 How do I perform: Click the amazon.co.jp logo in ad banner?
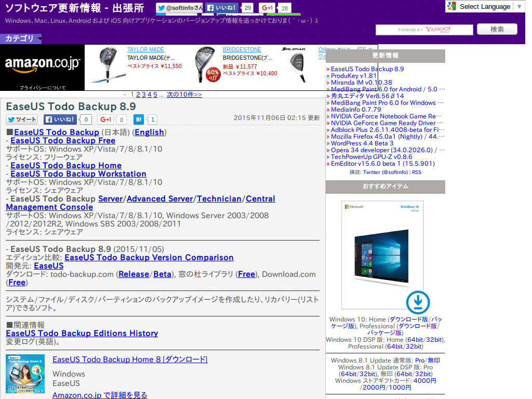43,64
